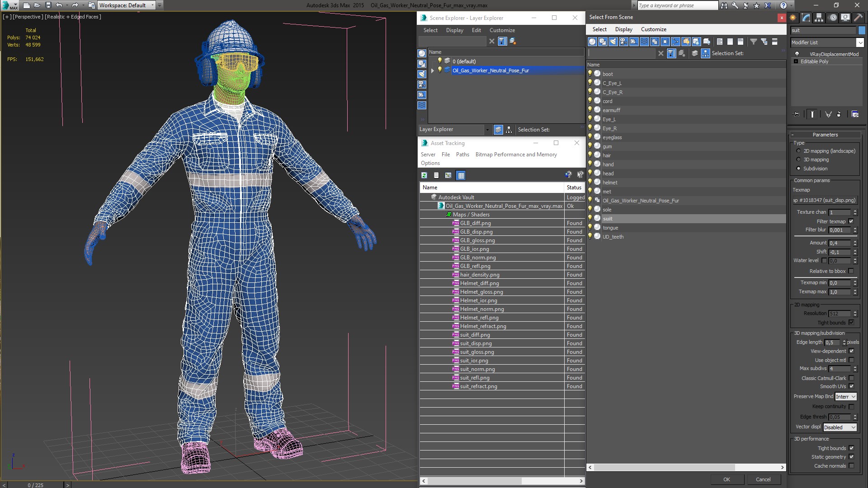Image resolution: width=868 pixels, height=488 pixels.
Task: Toggle View-dependent checkbox
Action: click(x=851, y=351)
